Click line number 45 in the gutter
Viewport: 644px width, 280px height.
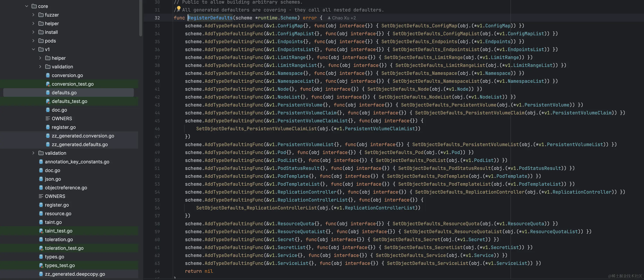[157, 121]
